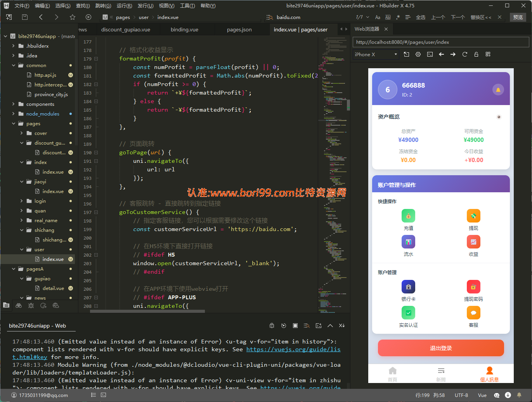Image resolution: width=532 pixels, height=402 pixels.
Task: Click the 银行卡 bank card icon
Action: [x=408, y=287]
